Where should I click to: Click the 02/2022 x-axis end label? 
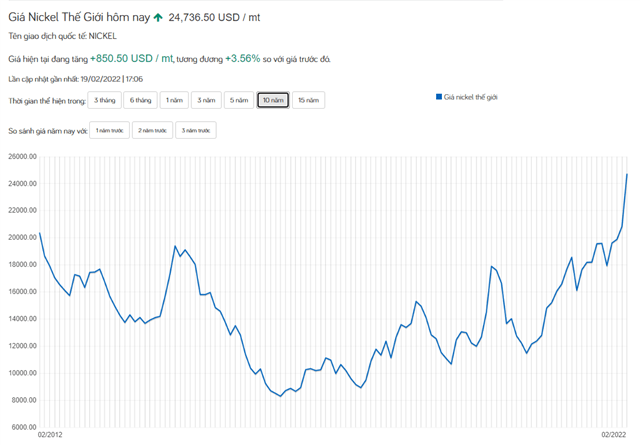614,435
